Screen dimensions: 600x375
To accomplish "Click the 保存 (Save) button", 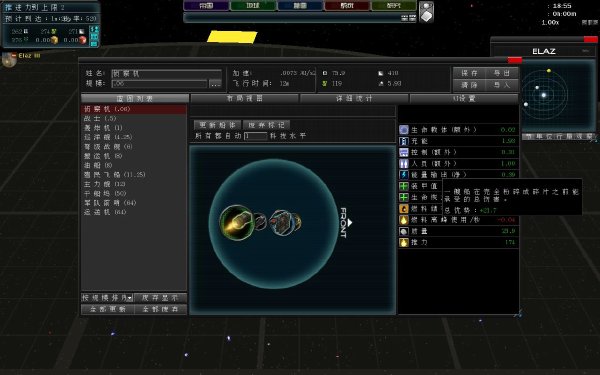I will [469, 73].
